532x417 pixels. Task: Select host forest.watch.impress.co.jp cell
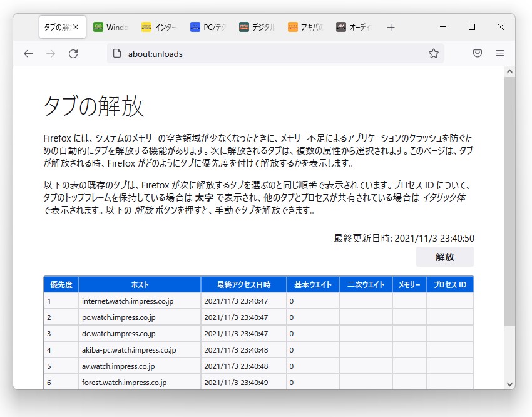click(x=140, y=382)
